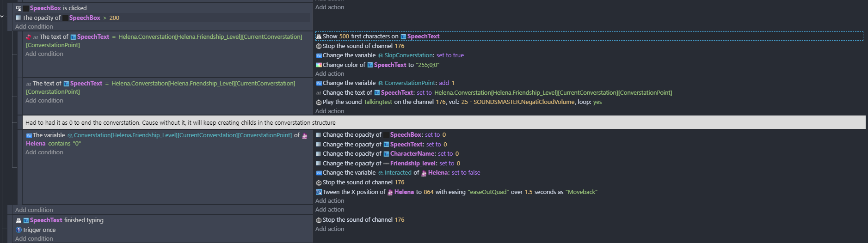Click the typewriter icon beside "Show 500 first characters"
Image resolution: width=868 pixels, height=243 pixels.
pos(319,36)
